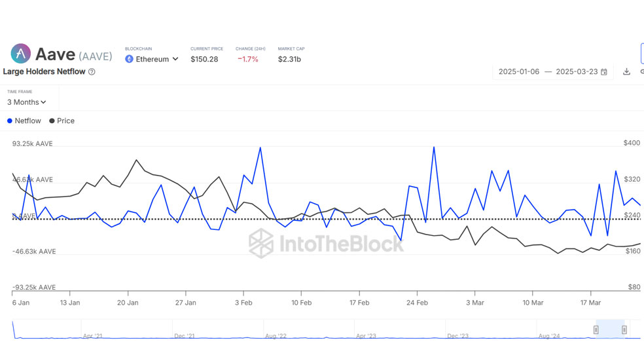The height and width of the screenshot is (363, 644).
Task: Click the $160 price axis label
Action: (632, 251)
